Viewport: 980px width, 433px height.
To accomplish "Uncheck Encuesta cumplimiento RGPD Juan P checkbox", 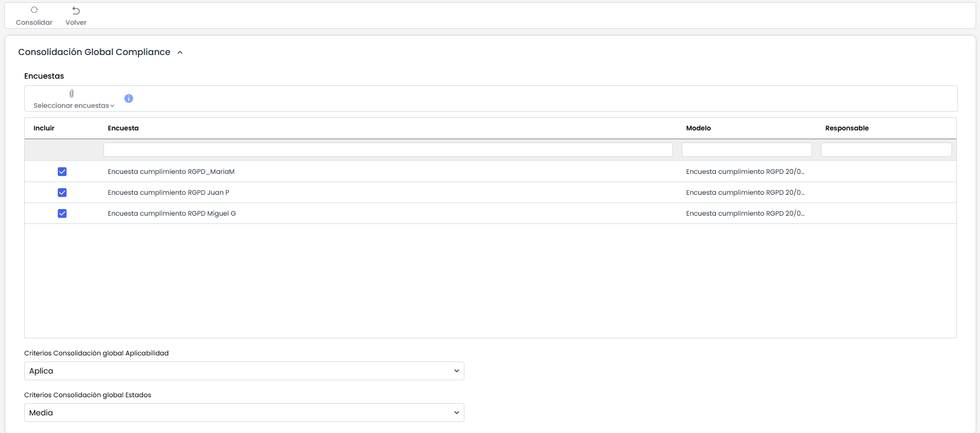I will coord(62,193).
